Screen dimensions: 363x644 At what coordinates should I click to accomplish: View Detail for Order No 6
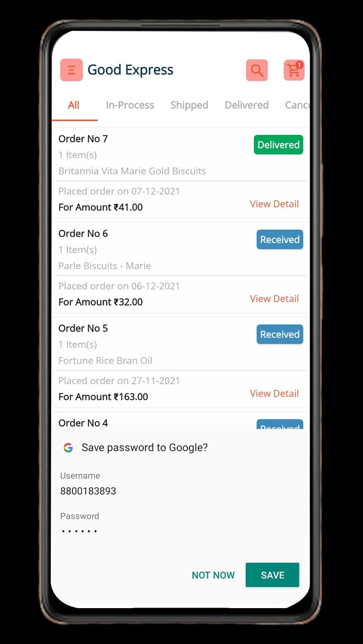tap(274, 299)
